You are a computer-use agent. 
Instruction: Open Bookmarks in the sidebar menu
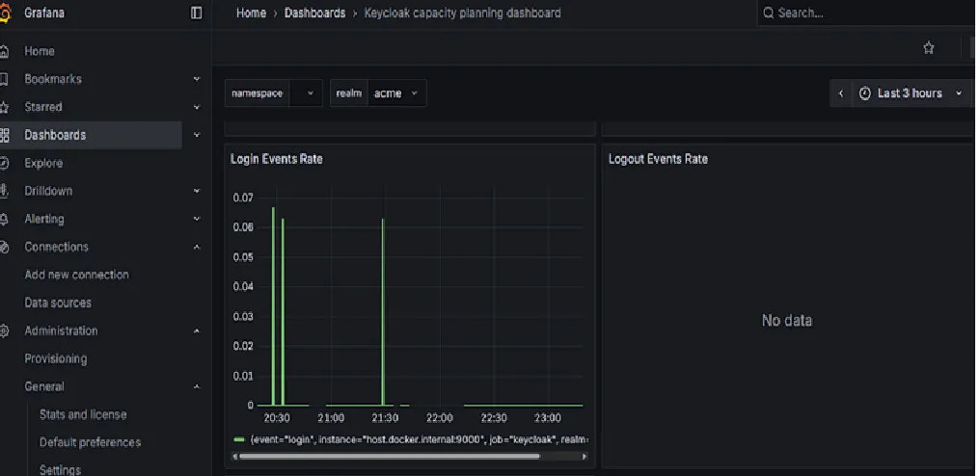pyautogui.click(x=53, y=79)
